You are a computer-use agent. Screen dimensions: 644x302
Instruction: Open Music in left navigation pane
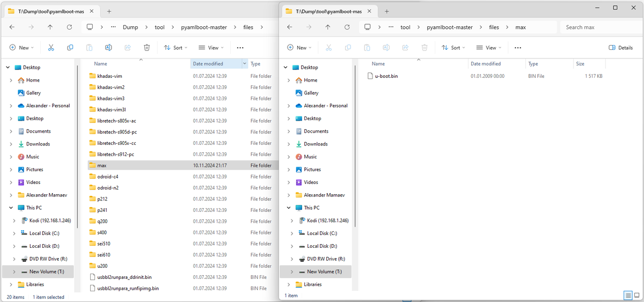click(33, 157)
